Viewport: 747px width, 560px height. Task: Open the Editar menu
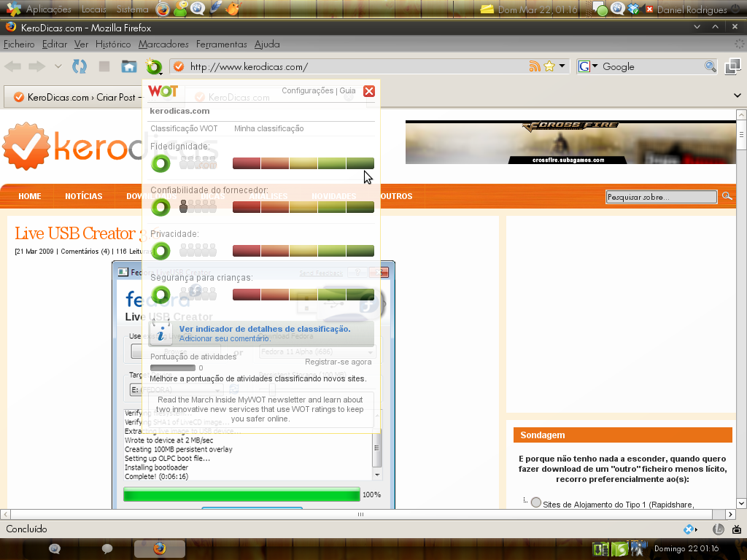point(54,44)
